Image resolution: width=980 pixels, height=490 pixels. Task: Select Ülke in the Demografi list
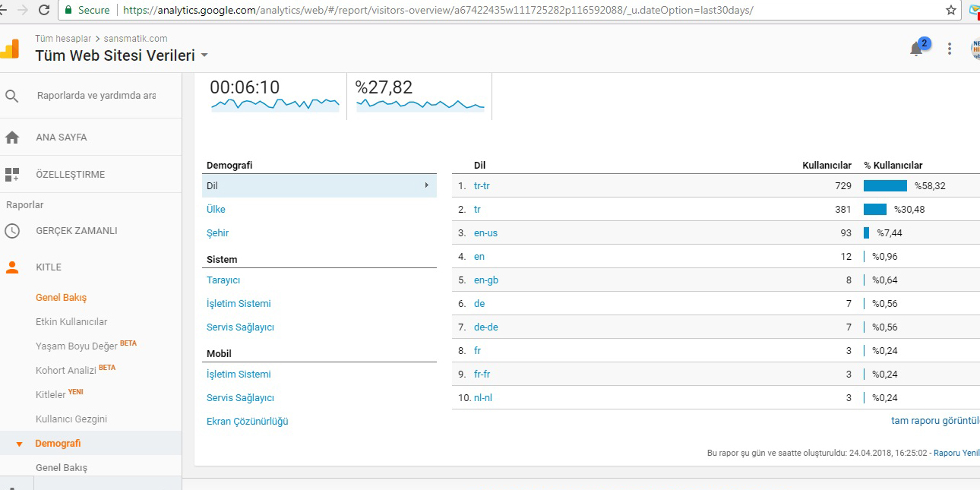pos(216,210)
